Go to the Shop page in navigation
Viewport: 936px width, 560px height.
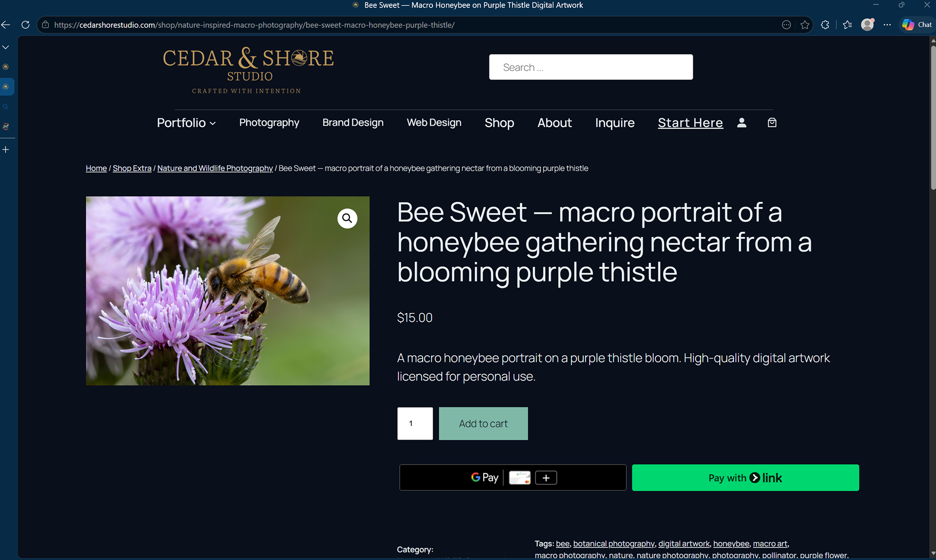tap(499, 123)
